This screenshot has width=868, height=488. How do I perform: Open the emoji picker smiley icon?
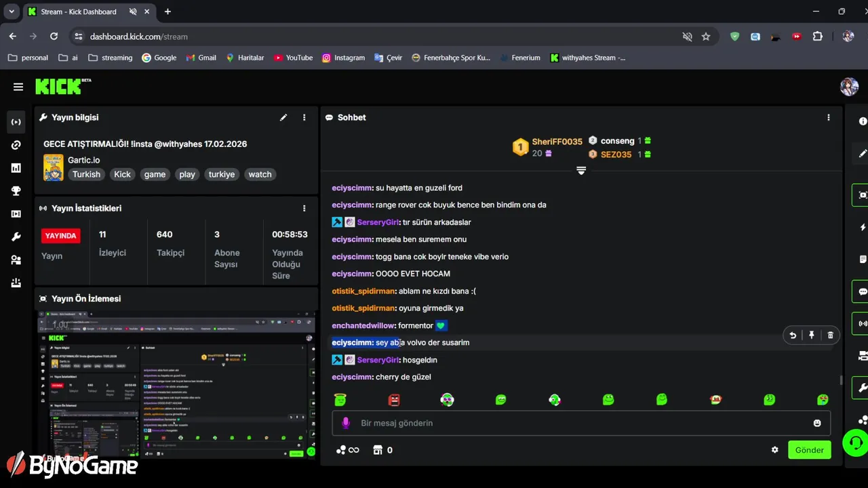tap(817, 423)
